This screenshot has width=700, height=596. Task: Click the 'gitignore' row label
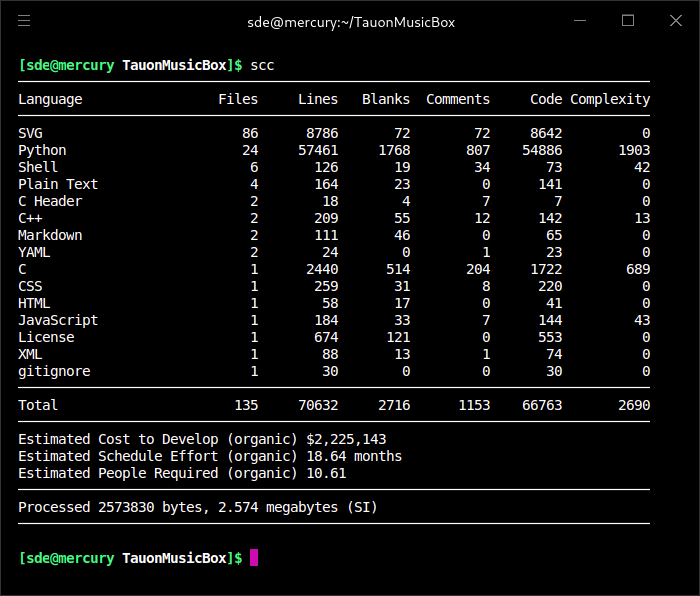[54, 371]
